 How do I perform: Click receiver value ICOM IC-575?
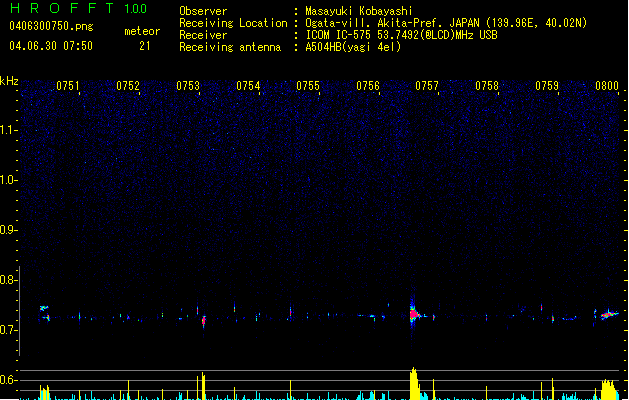pos(338,35)
